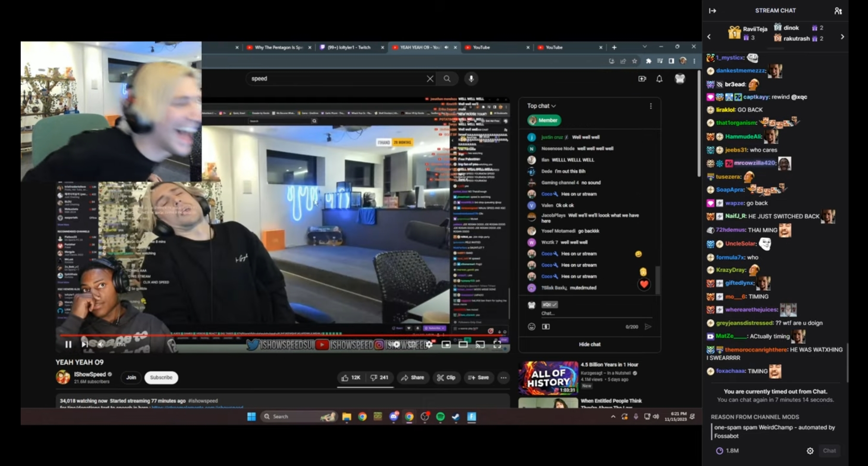Viewport: 868px width, 466px height.
Task: Create a Clip of the stream
Action: coord(446,378)
